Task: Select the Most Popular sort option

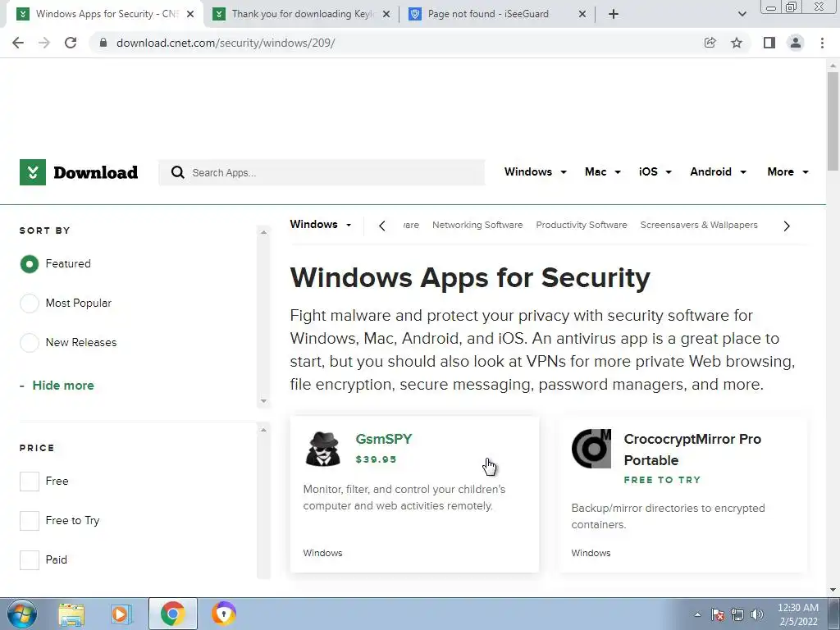Action: pos(30,304)
